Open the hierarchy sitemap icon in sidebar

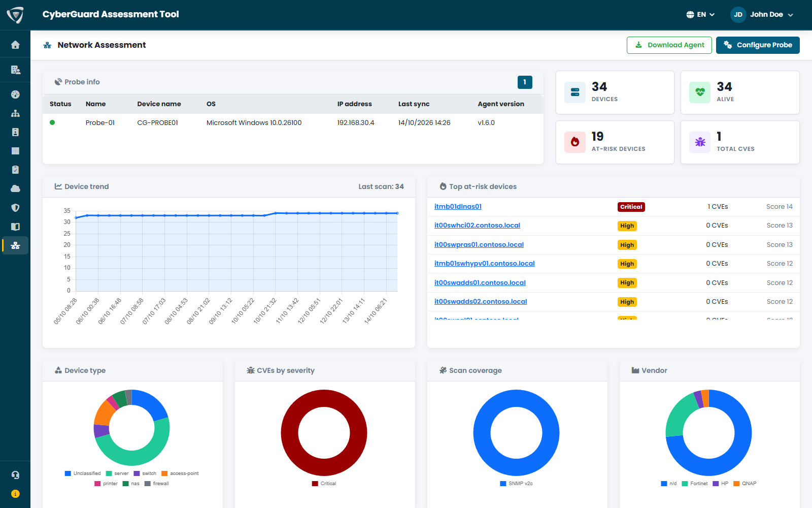click(x=15, y=113)
